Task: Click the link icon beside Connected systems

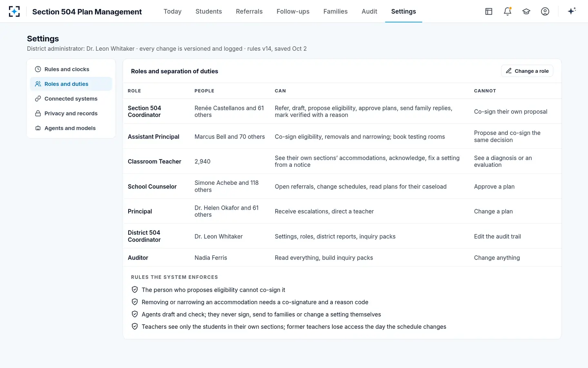Action: coord(38,99)
